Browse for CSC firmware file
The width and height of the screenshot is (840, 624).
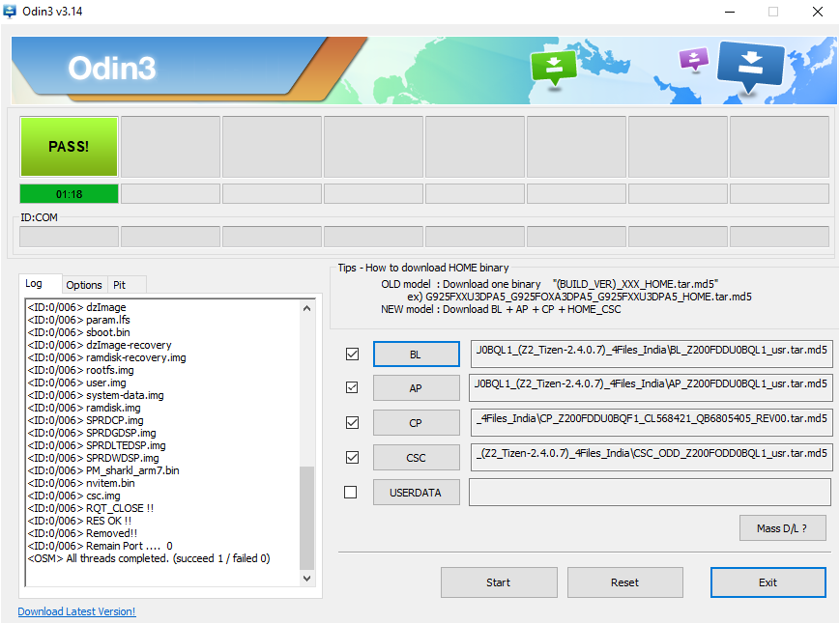(x=417, y=458)
